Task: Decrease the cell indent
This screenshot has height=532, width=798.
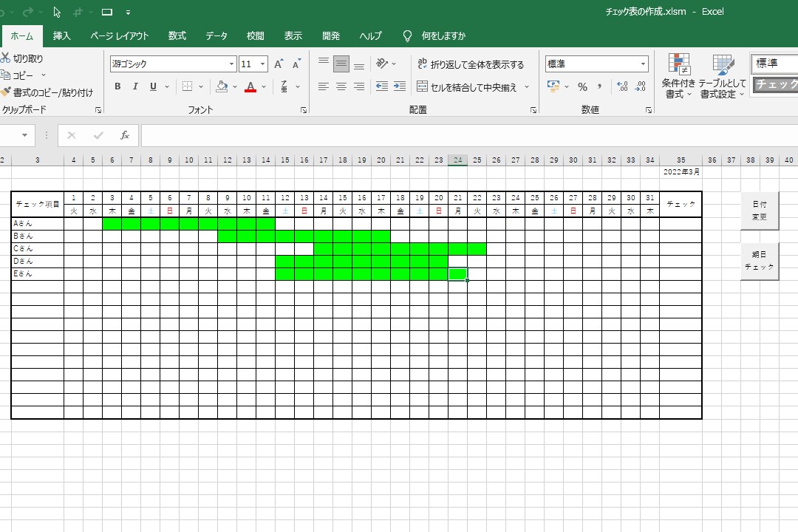Action: pos(382,86)
